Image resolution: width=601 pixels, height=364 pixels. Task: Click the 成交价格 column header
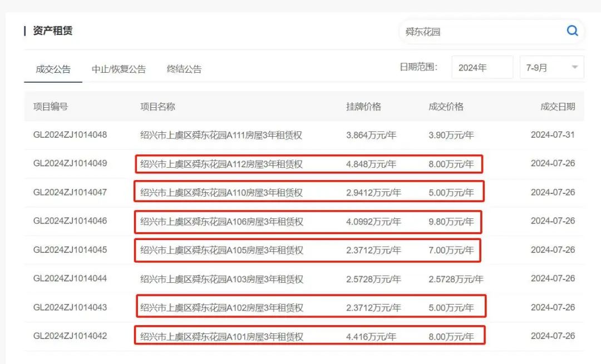(446, 107)
